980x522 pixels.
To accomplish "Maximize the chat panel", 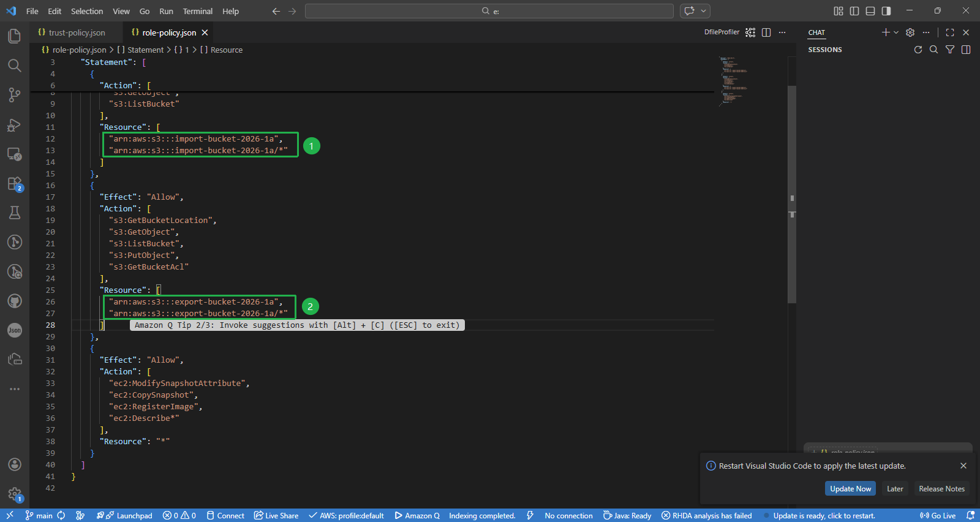I will [x=950, y=32].
